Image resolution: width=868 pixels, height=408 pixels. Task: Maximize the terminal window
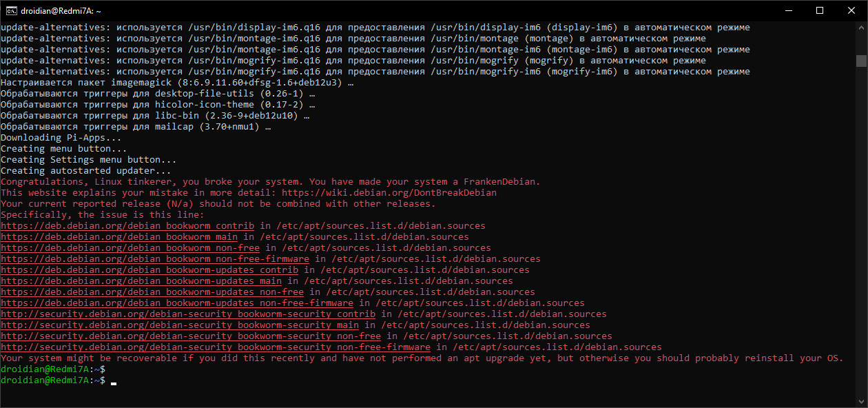coord(819,10)
